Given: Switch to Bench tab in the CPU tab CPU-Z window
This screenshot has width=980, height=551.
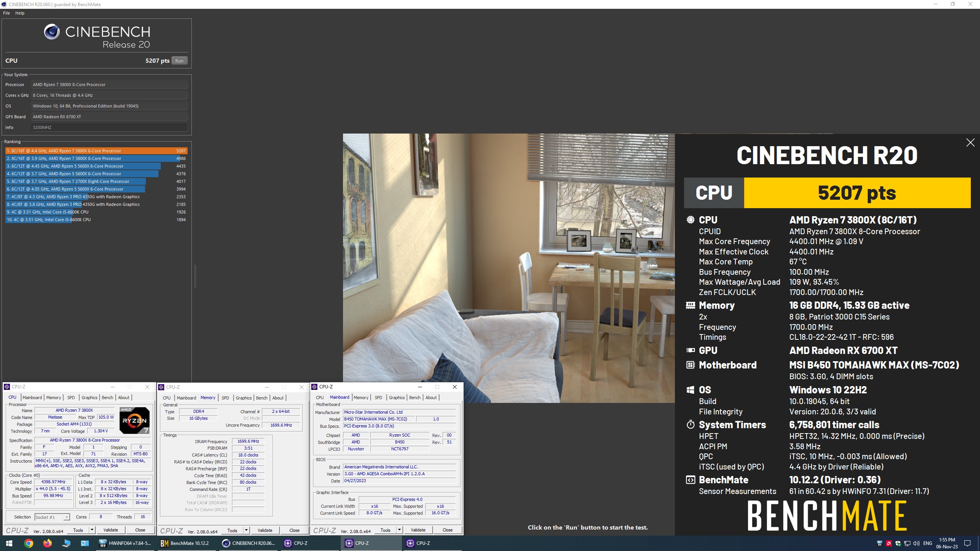Looking at the screenshot, I should 108,398.
